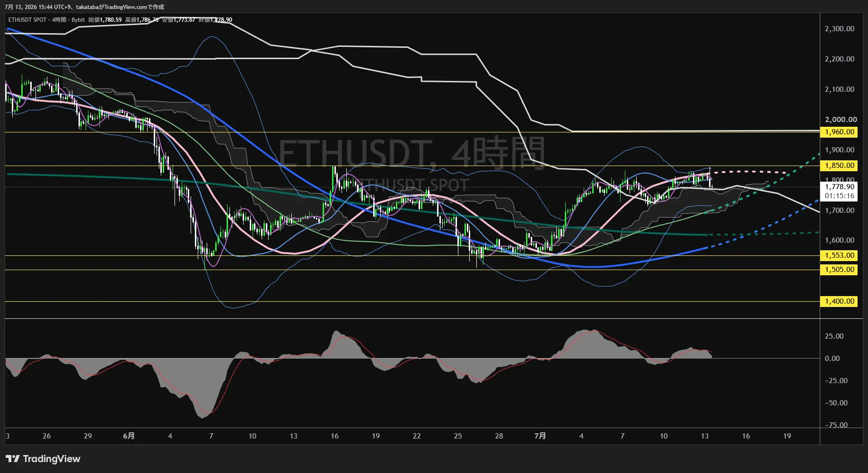Click the current price label 1,778.90
The width and height of the screenshot is (868, 473).
tap(840, 187)
